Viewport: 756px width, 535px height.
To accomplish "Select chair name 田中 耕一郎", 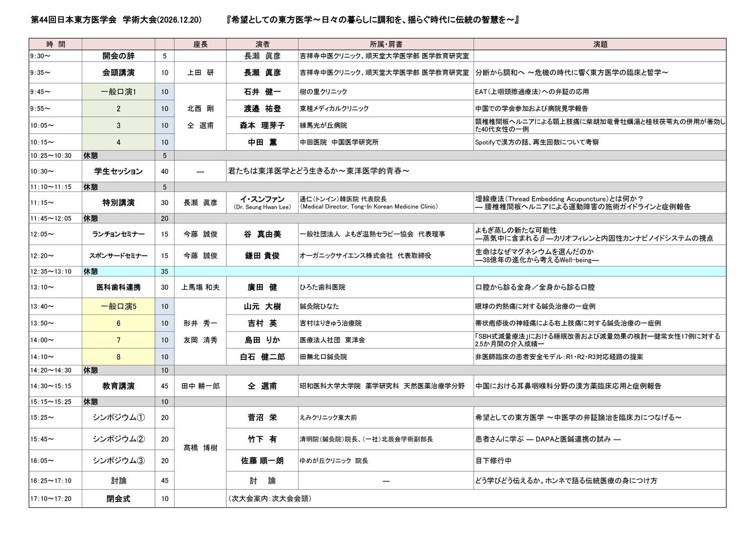I will (200, 386).
